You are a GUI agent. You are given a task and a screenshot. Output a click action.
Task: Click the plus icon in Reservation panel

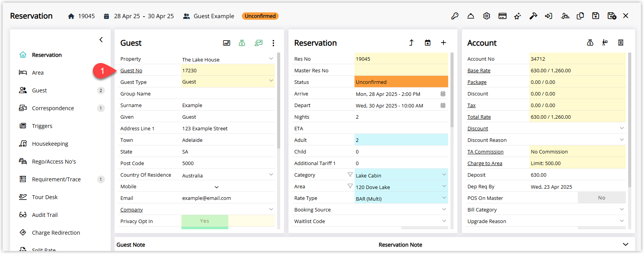coord(444,43)
